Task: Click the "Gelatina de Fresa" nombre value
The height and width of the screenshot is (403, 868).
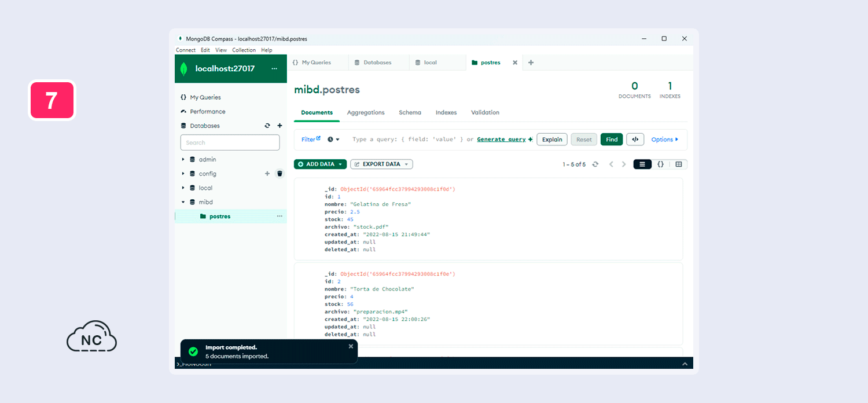Action: pos(380,204)
